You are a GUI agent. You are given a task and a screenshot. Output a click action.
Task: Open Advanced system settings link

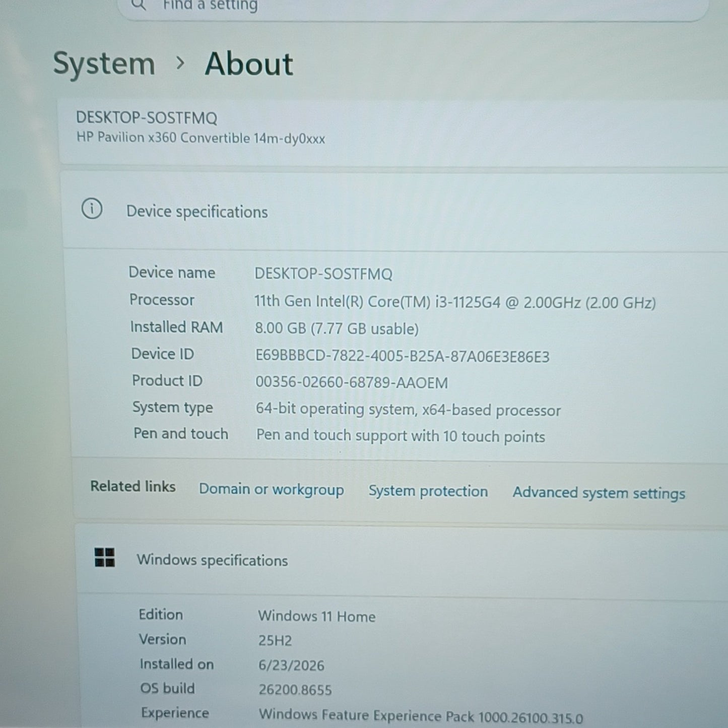tap(599, 493)
